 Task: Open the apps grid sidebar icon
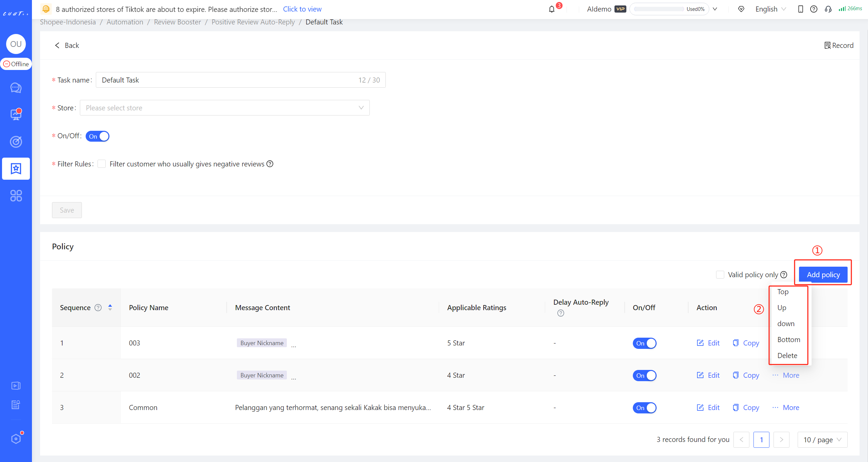[x=16, y=196]
